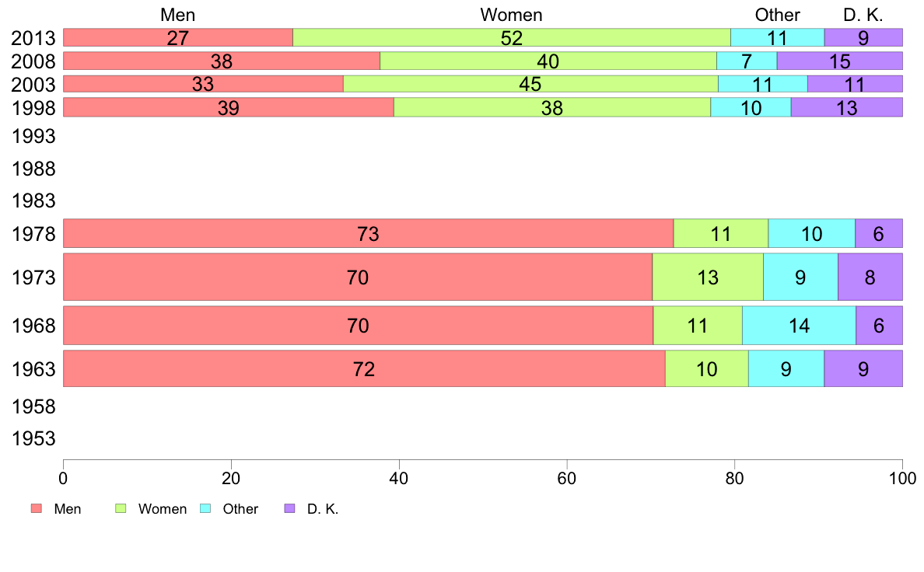Click the purple D. K. legend swatch
Screen dimensions: 924x572
(289, 509)
